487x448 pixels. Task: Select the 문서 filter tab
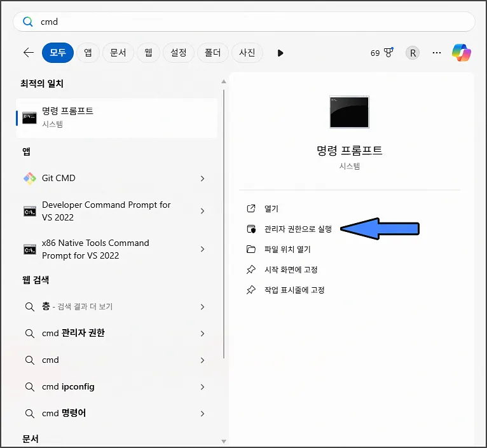pos(118,53)
